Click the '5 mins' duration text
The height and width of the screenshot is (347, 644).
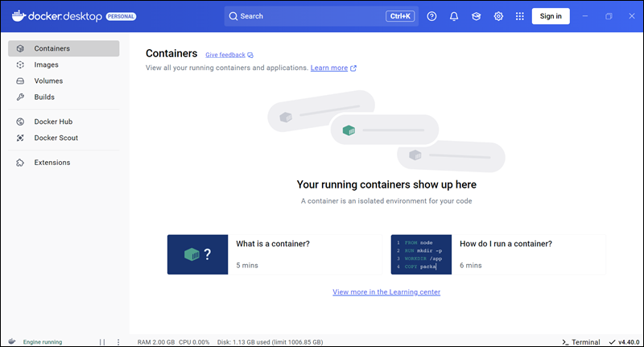pos(247,265)
